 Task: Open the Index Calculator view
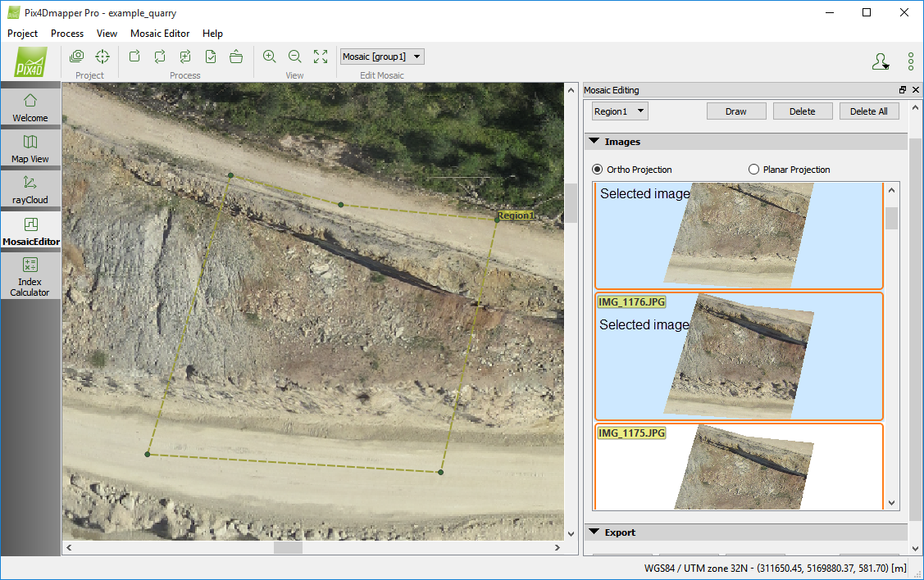click(x=30, y=275)
